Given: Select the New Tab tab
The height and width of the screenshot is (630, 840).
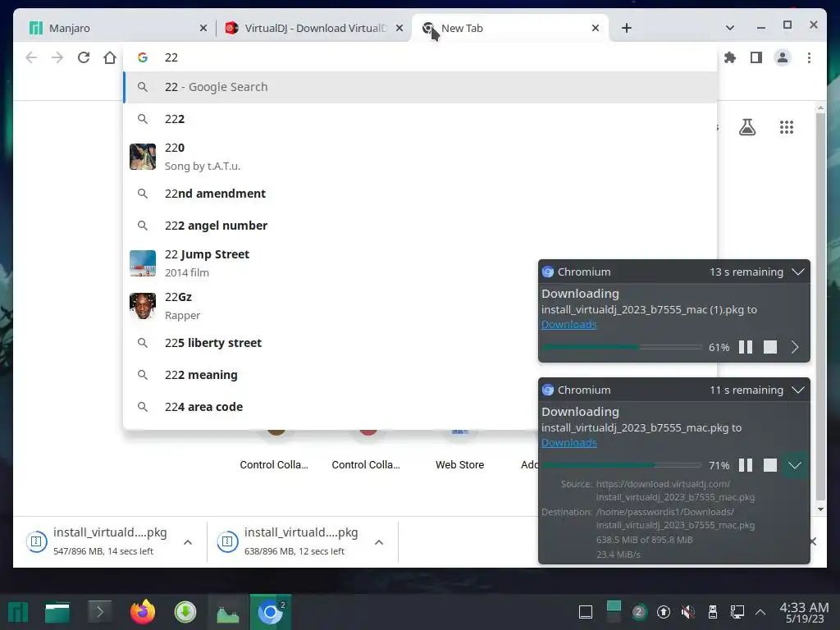Looking at the screenshot, I should point(509,28).
